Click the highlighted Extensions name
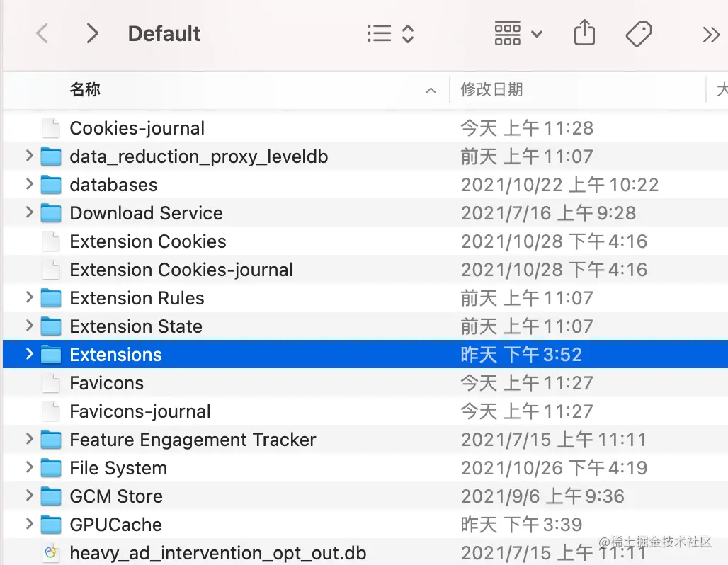Viewport: 728px width, 565px height. click(115, 355)
